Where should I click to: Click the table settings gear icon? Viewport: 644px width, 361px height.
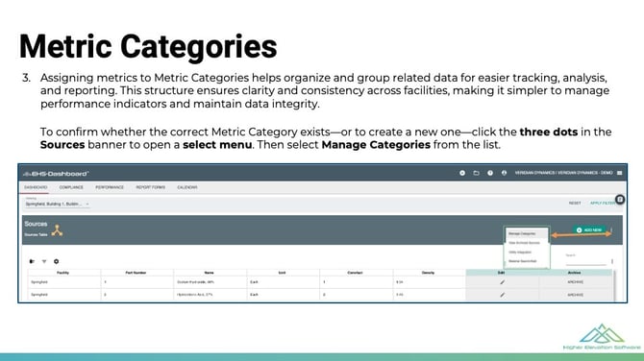57,261
